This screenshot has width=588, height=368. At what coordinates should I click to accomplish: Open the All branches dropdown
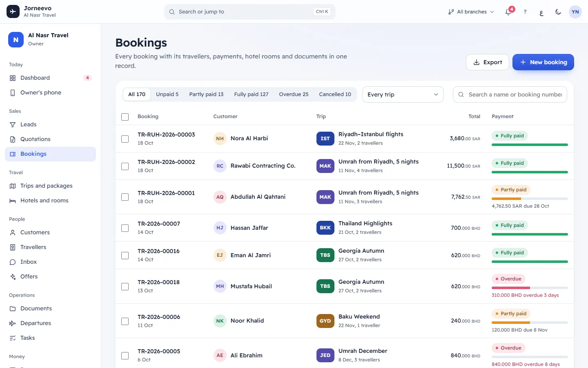(x=471, y=12)
